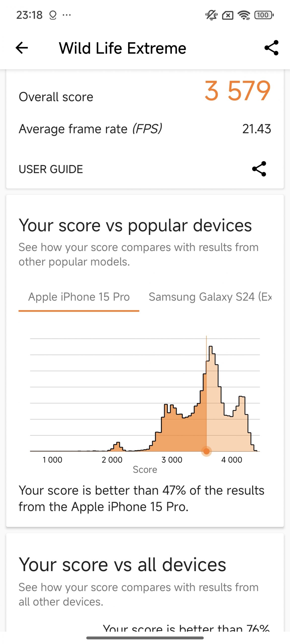Image resolution: width=290 pixels, height=644 pixels.
Task: Tap the battery 100 indicator
Action: 264,15
